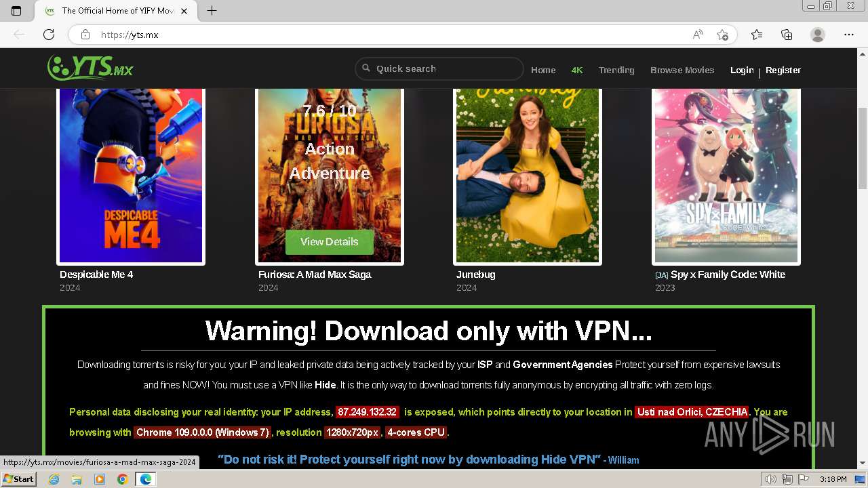Click the IP address 87.249.132.32
Screen dimensions: 868x488
[x=368, y=412]
